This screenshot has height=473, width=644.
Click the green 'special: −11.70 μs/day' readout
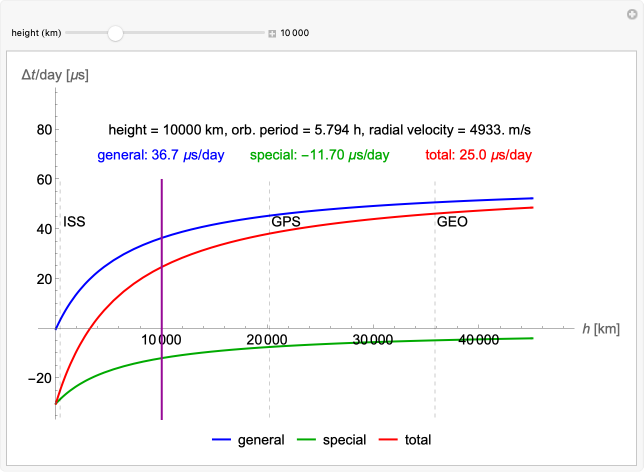[321, 155]
